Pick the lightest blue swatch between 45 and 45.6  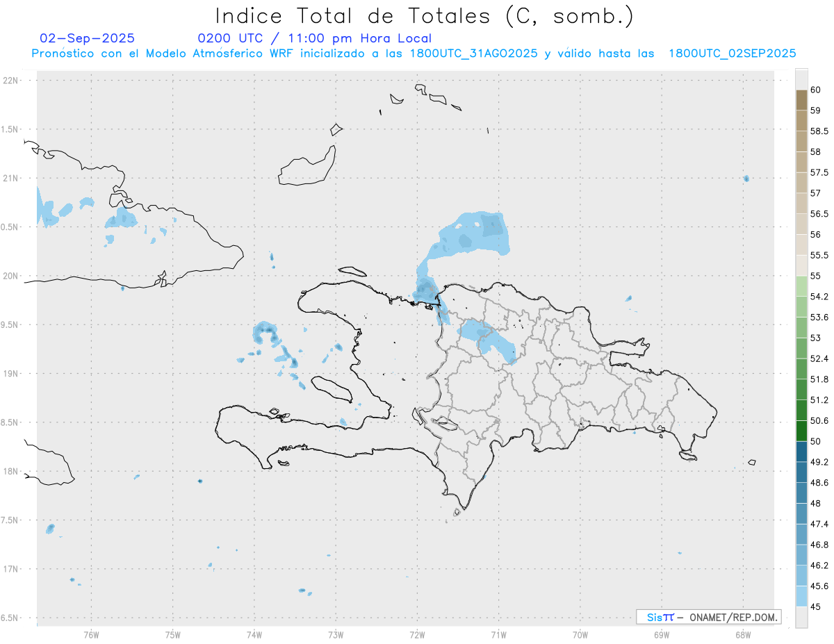tap(801, 596)
